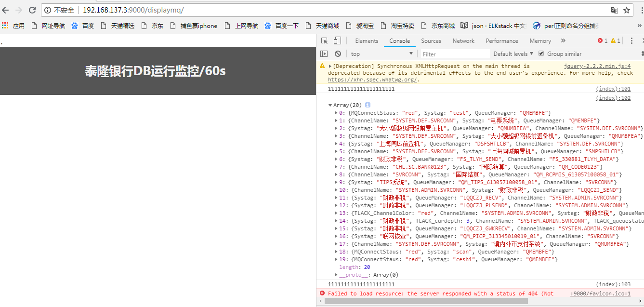The height and width of the screenshot is (307, 644).
Task: Toggle the Group similar checkbox
Action: pyautogui.click(x=541, y=53)
